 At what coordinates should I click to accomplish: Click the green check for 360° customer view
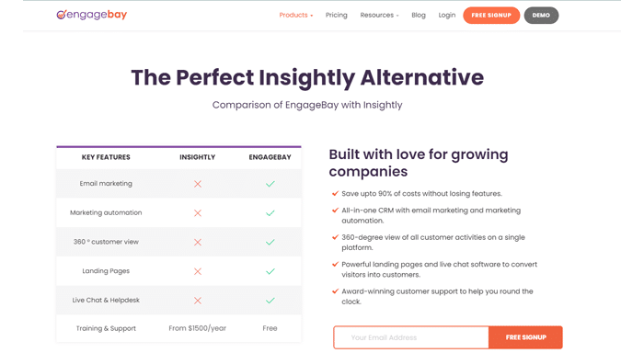(x=270, y=242)
